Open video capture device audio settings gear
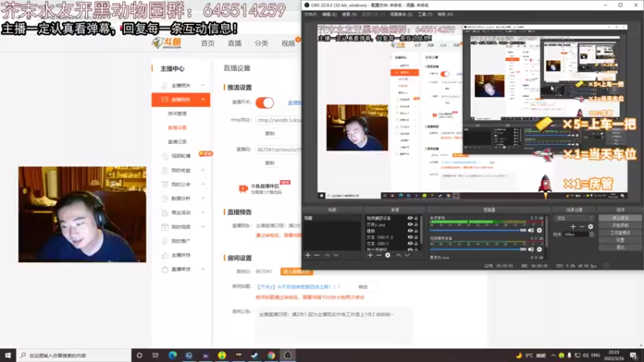644x362 pixels. [x=539, y=249]
